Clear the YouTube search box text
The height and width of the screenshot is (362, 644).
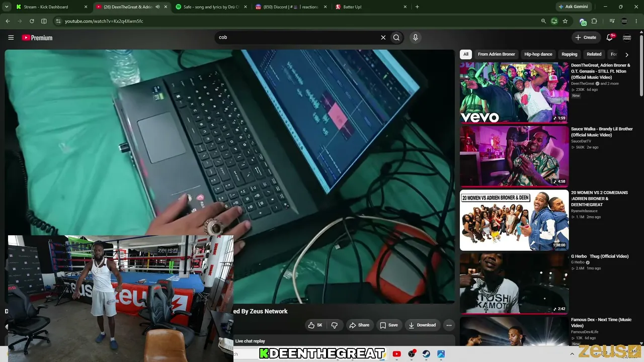coord(383,37)
